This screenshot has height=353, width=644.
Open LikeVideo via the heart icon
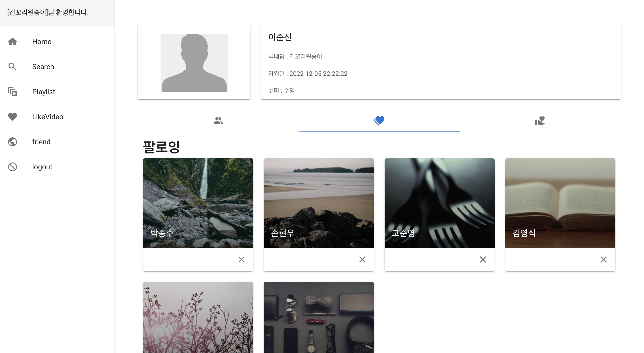[12, 117]
